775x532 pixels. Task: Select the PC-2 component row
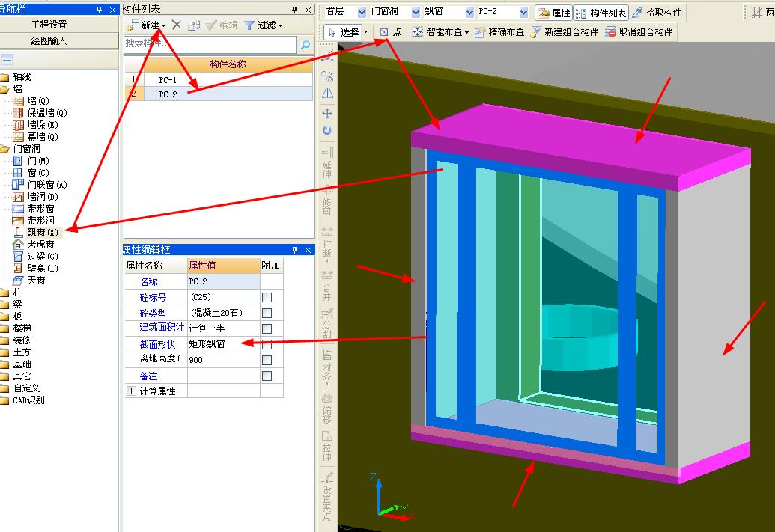coord(218,94)
